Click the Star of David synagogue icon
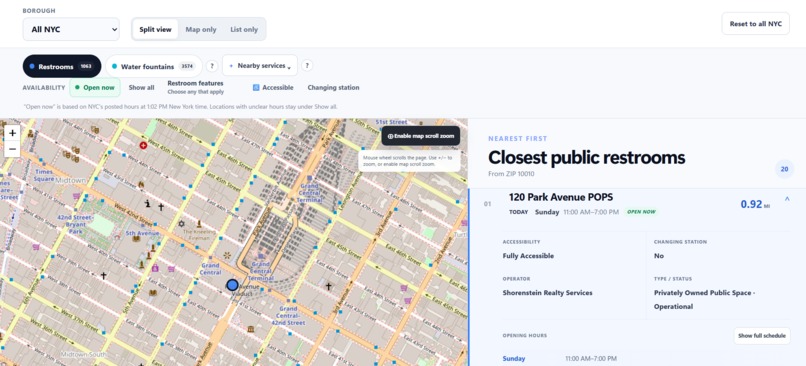The image size is (806, 366). [x=181, y=224]
